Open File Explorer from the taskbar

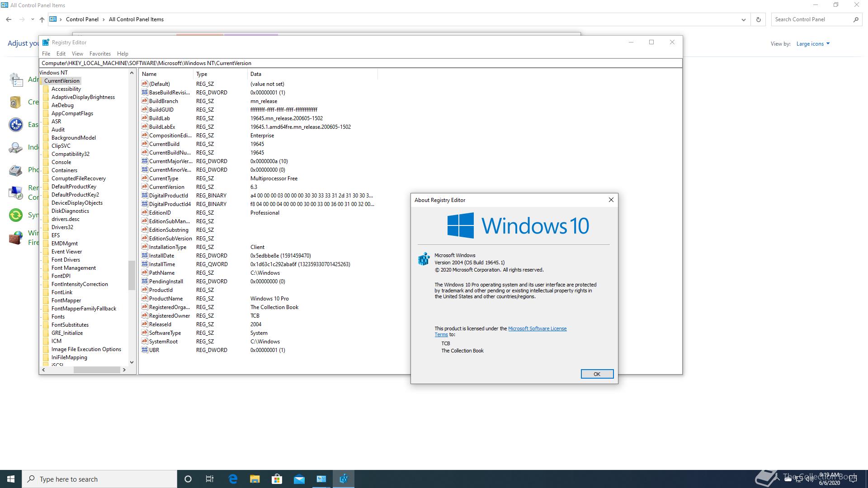point(255,479)
